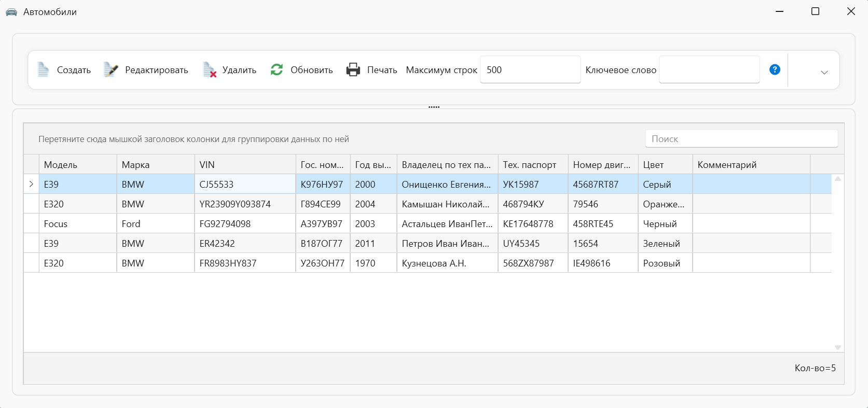Click the Создать document icon
The width and height of the screenshot is (868, 408).
(44, 70)
